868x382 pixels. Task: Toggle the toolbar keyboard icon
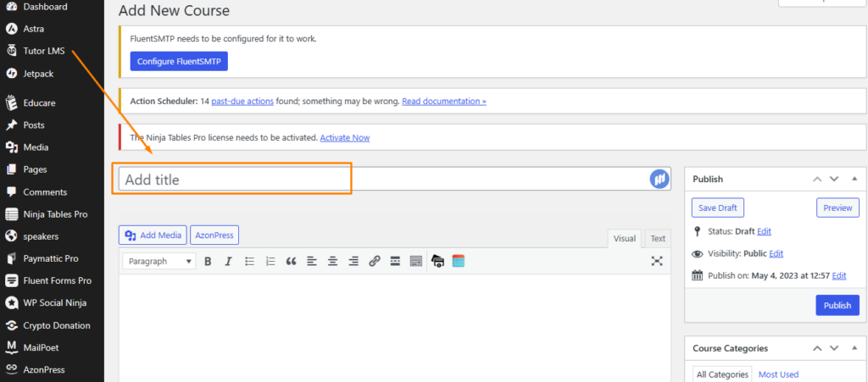415,262
